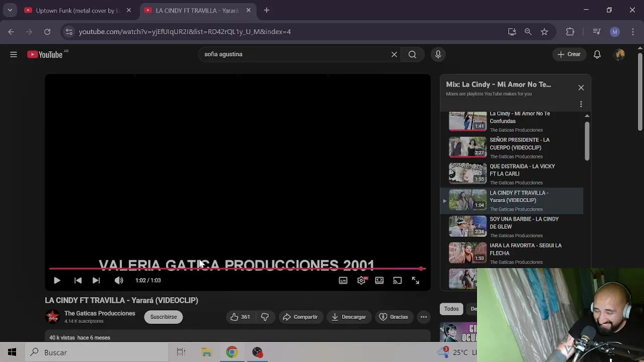Play QUE DISTRAIDA - LA VICKY video

tap(512, 174)
